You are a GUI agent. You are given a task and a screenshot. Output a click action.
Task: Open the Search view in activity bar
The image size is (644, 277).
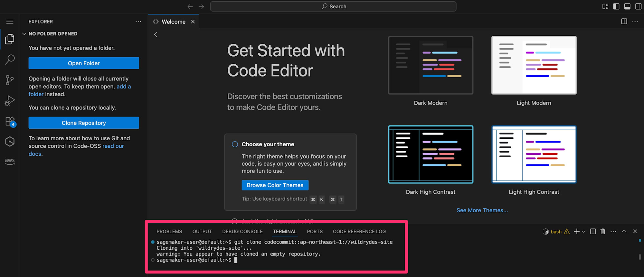pos(10,60)
